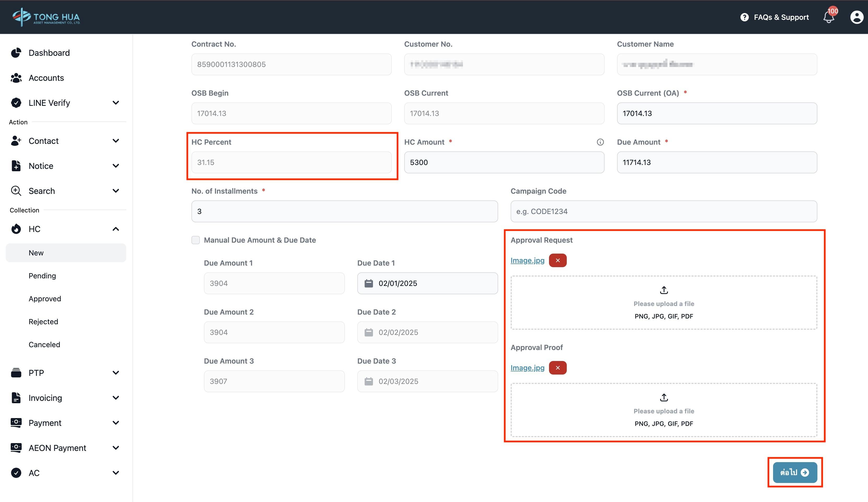This screenshot has width=868, height=502.
Task: Collapse the HC section chevron
Action: point(116,229)
